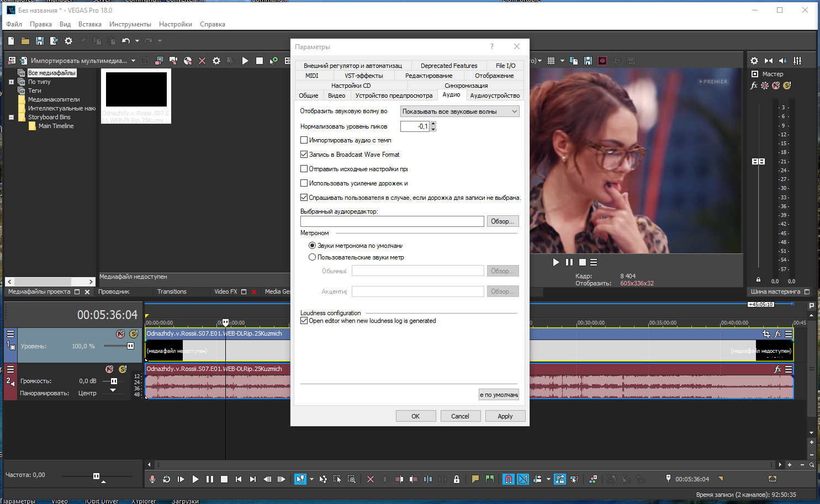Open Import Media dropdown arrow
This screenshot has height=504, width=820.
click(134, 61)
